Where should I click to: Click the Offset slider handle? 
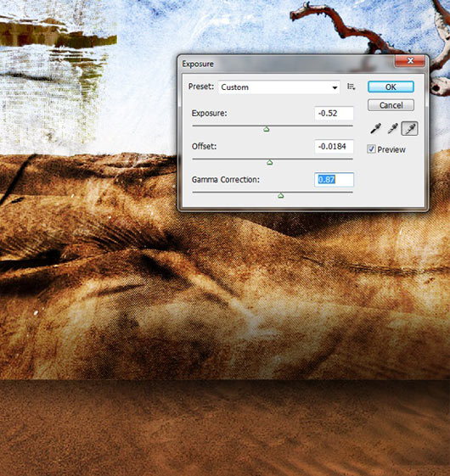coord(269,162)
